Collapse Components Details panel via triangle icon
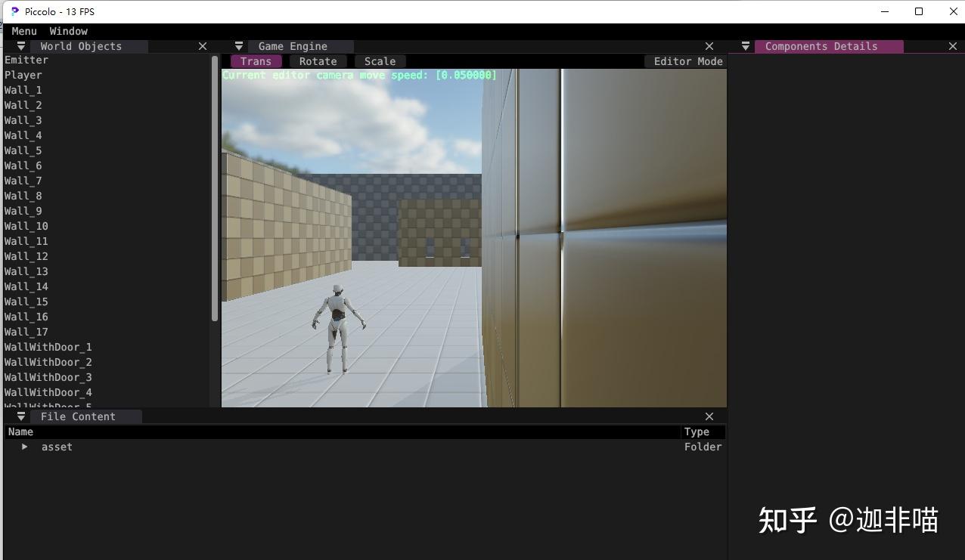The height and width of the screenshot is (560, 965). point(745,46)
